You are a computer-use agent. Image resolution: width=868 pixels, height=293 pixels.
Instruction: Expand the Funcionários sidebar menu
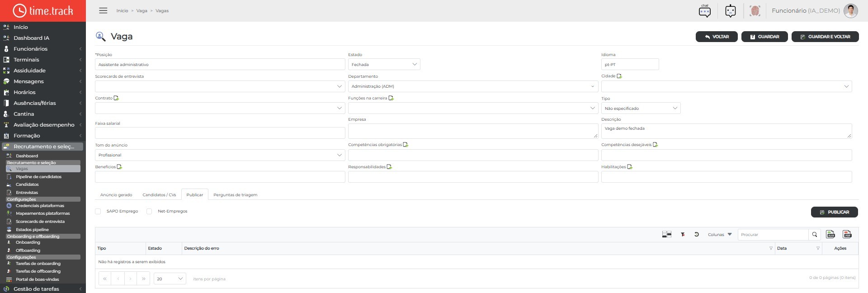point(43,49)
